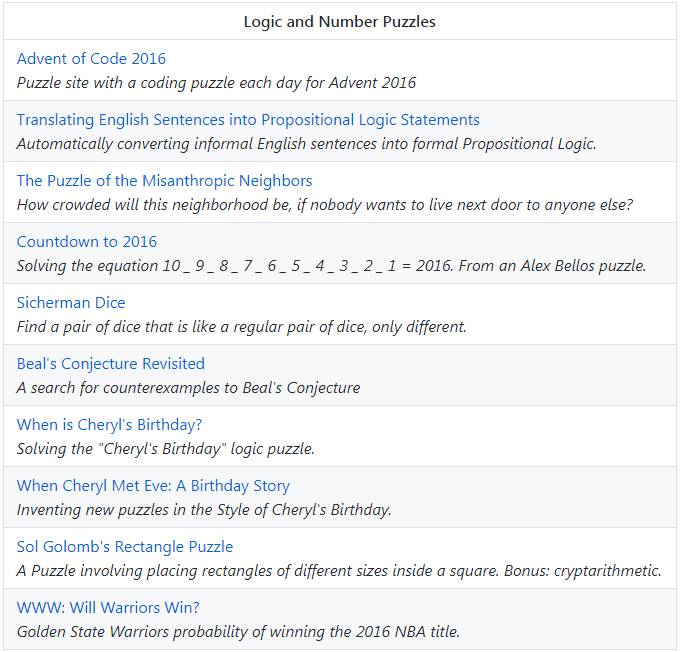
Task: Click The Puzzle of the Misanthropic Neighbors
Action: (164, 181)
